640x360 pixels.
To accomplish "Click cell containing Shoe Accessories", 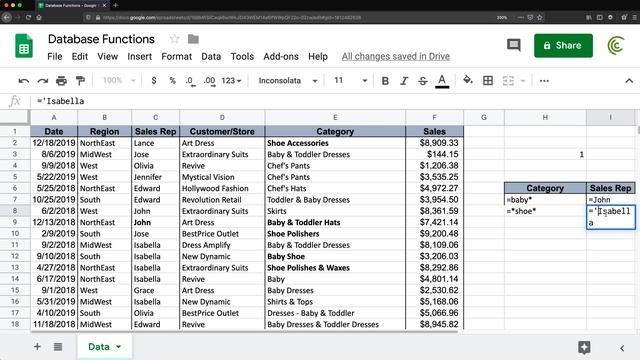I will click(x=335, y=143).
